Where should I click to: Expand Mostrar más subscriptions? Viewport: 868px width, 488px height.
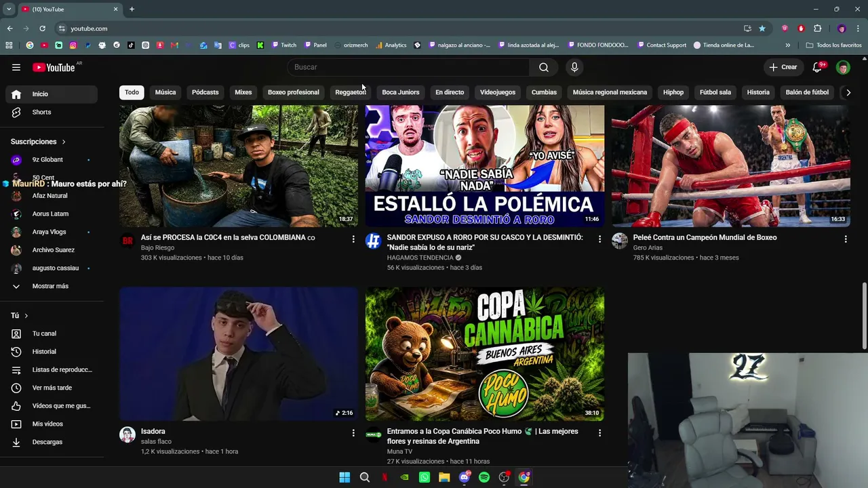(x=49, y=286)
